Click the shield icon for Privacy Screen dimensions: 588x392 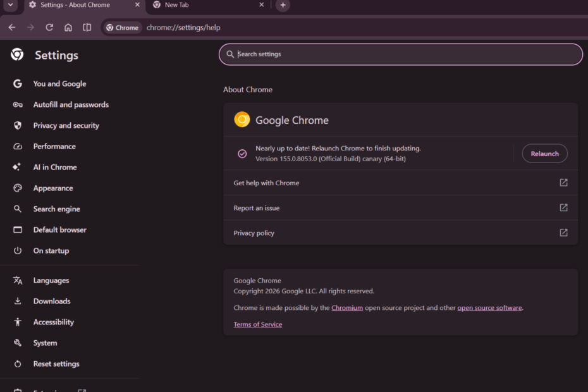(18, 126)
